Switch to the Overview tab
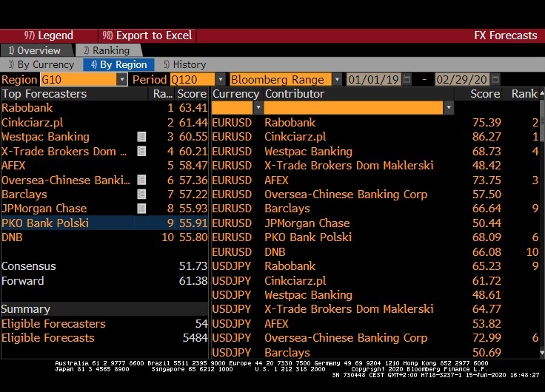 36,50
